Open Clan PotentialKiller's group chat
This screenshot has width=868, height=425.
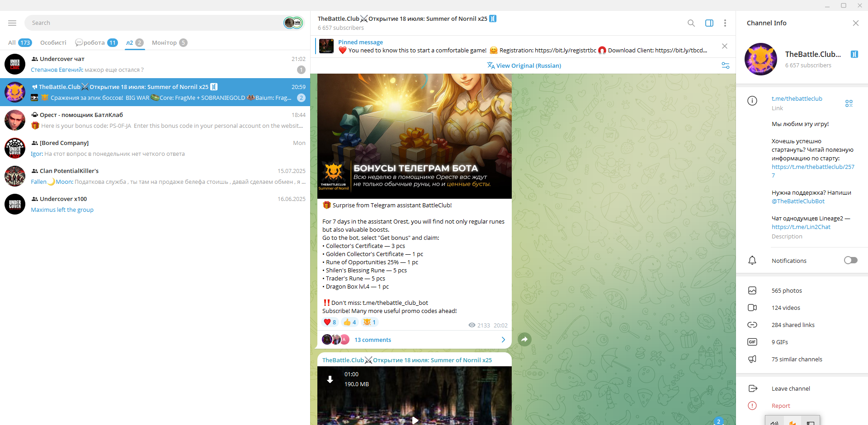[155, 176]
